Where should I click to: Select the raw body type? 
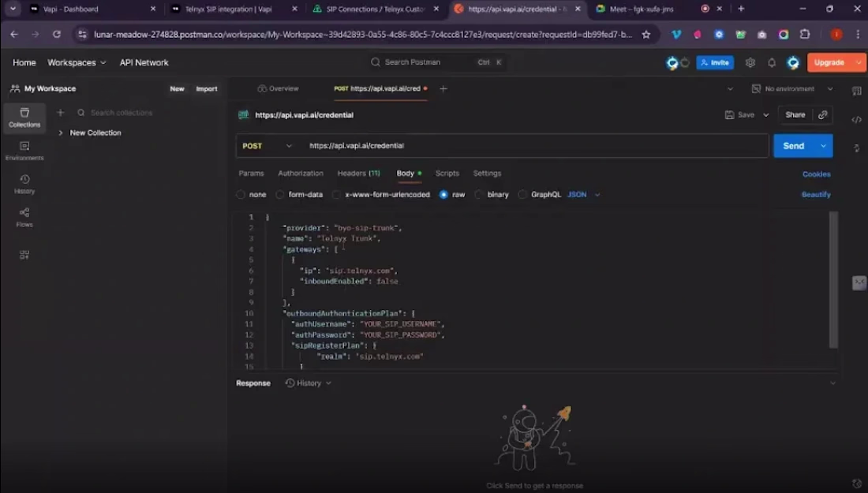(443, 195)
